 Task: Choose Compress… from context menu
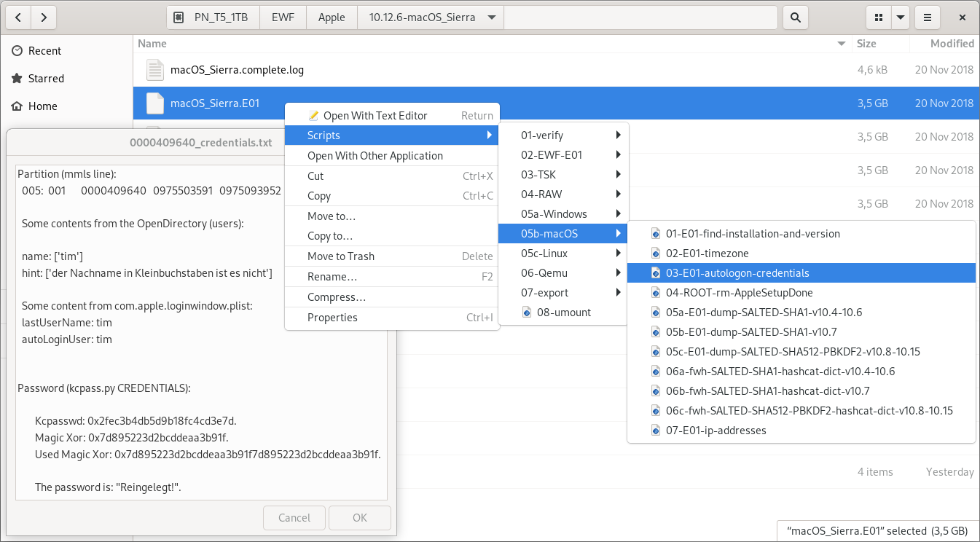(392, 297)
